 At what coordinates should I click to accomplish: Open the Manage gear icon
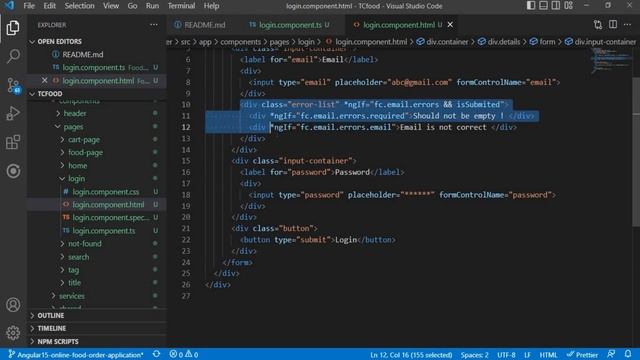pyautogui.click(x=13, y=333)
